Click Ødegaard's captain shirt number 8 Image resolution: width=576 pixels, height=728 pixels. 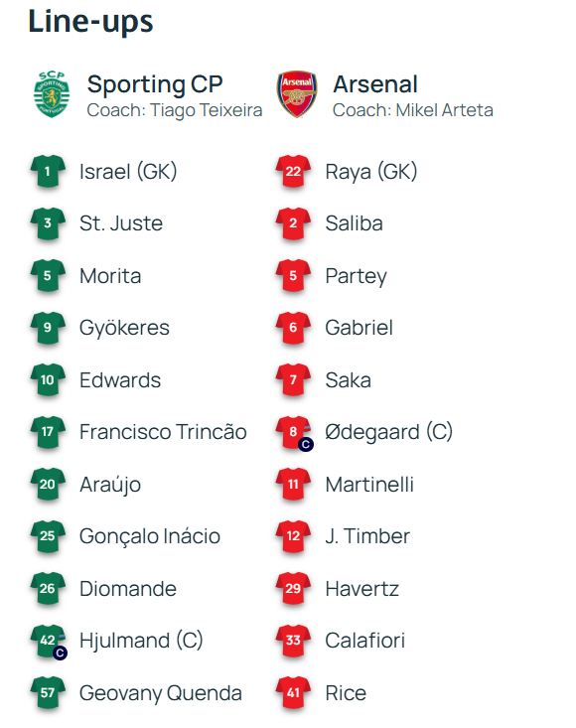pos(294,433)
